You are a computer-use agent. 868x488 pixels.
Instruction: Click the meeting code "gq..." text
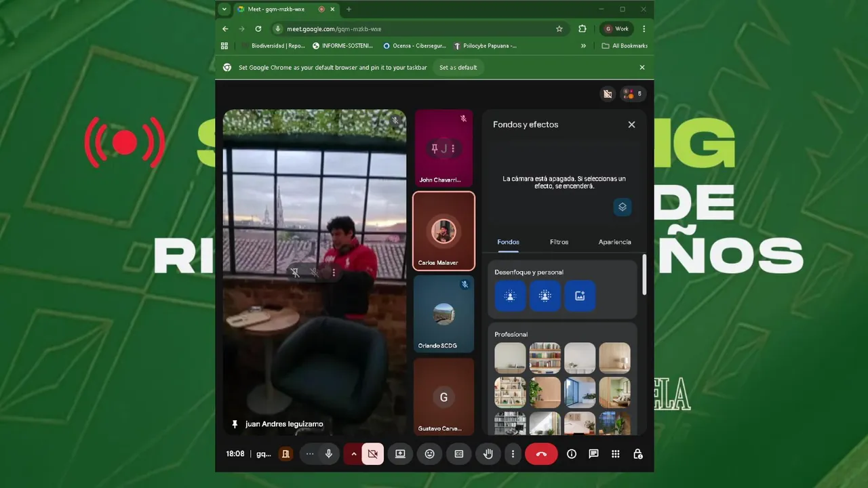pos(264,454)
